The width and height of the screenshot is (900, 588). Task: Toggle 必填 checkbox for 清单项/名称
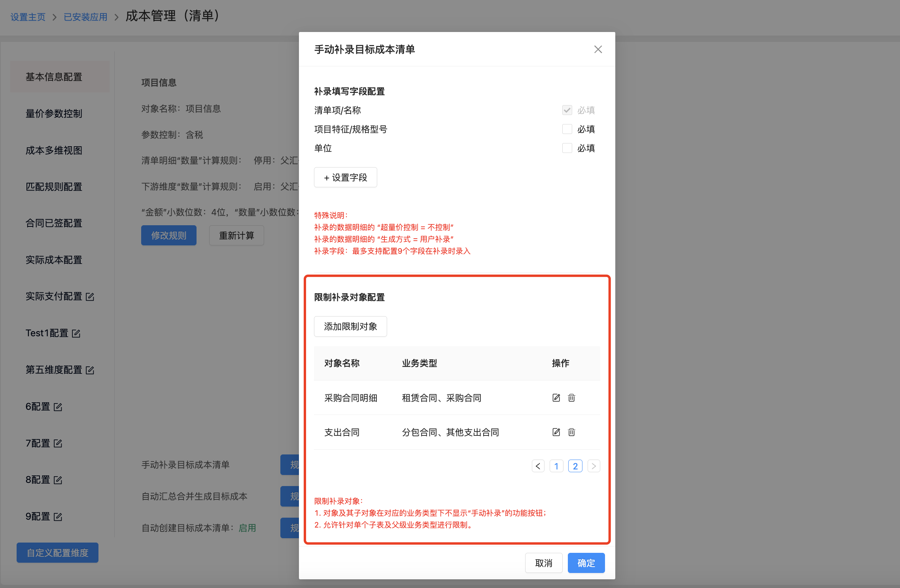(x=567, y=110)
